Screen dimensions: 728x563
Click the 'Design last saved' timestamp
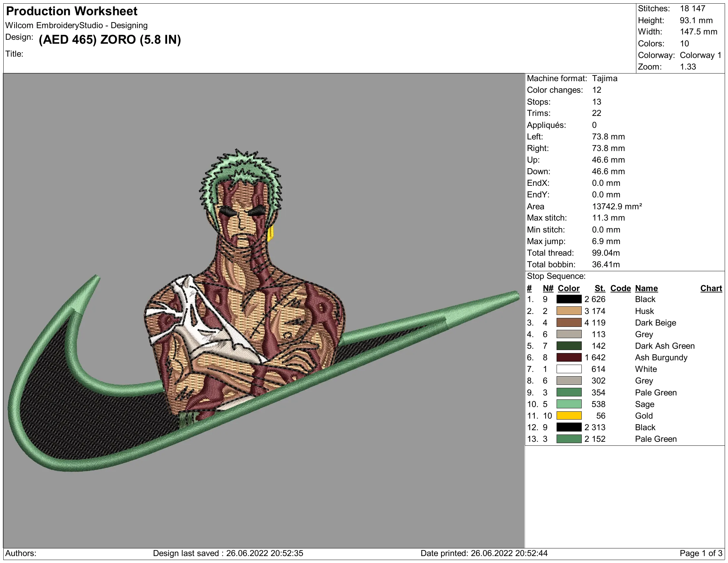pos(228,553)
